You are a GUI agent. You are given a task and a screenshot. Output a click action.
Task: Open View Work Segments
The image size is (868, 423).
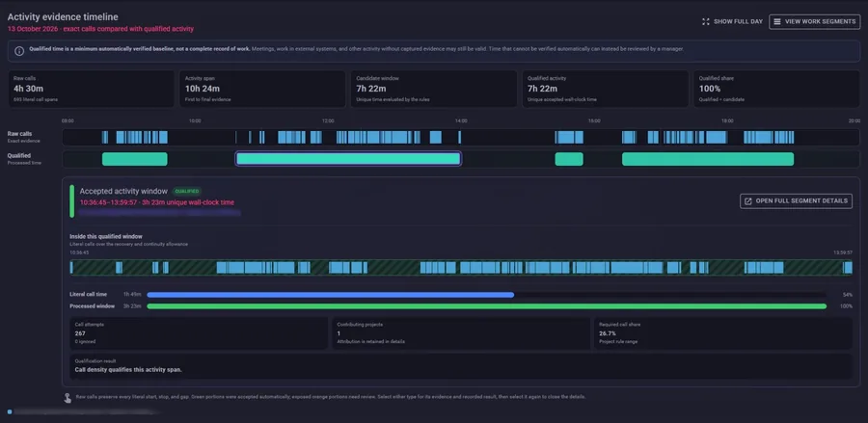(814, 21)
